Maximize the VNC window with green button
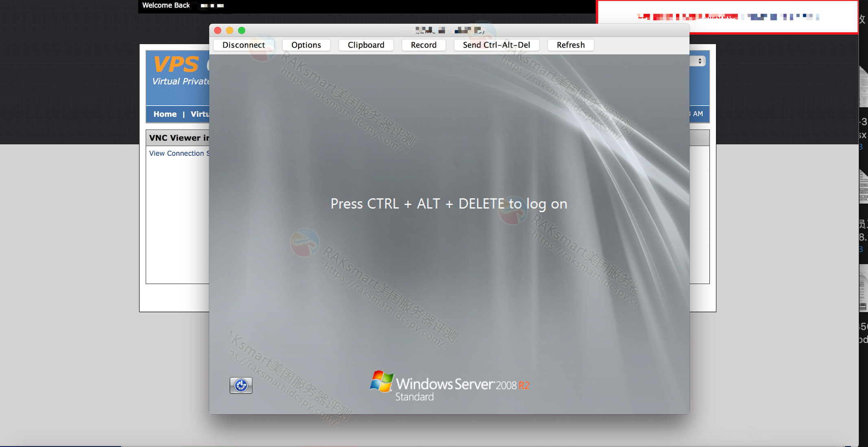This screenshot has width=868, height=447. [242, 30]
